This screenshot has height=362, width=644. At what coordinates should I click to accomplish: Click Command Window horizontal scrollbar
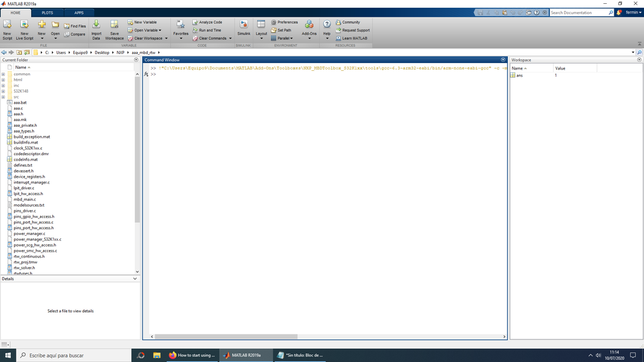pos(226,336)
